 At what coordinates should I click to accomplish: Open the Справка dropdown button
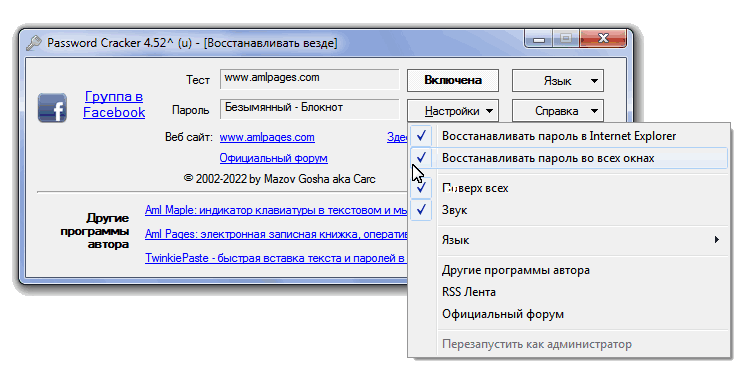(557, 111)
